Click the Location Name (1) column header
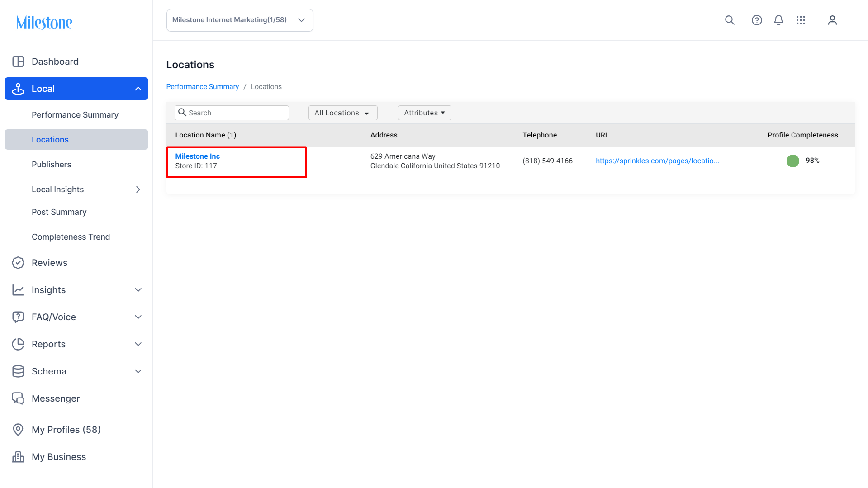 tap(206, 135)
